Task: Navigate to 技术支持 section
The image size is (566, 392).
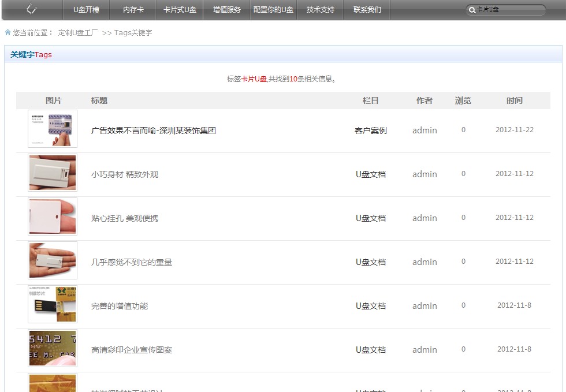Action: click(x=320, y=10)
